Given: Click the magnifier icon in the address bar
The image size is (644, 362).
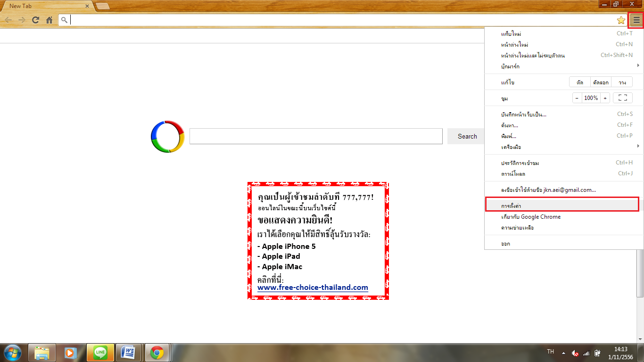Looking at the screenshot, I should pyautogui.click(x=65, y=20).
